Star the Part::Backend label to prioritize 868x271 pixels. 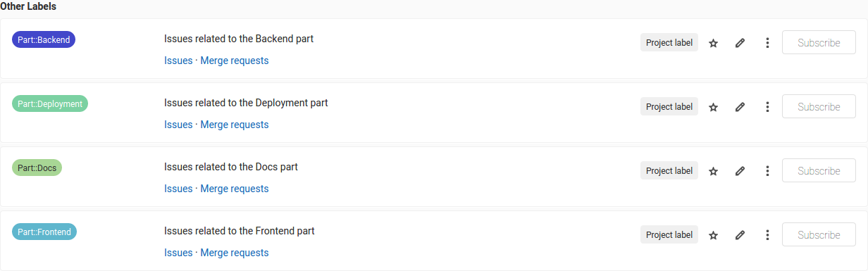(713, 43)
